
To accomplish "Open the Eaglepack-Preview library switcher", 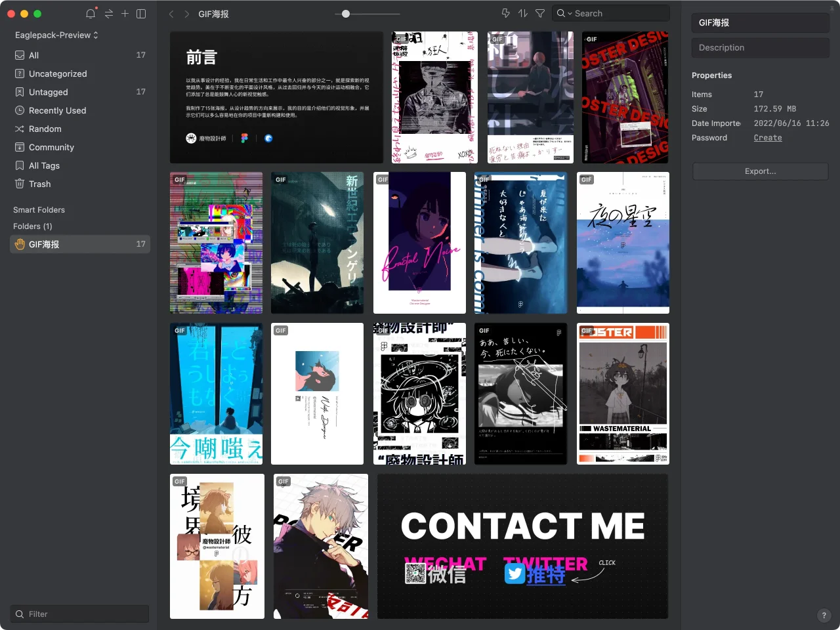I will click(x=56, y=35).
